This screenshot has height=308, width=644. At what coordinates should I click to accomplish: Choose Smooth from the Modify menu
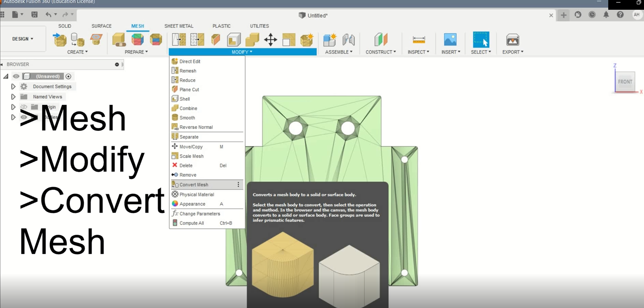pyautogui.click(x=207, y=118)
